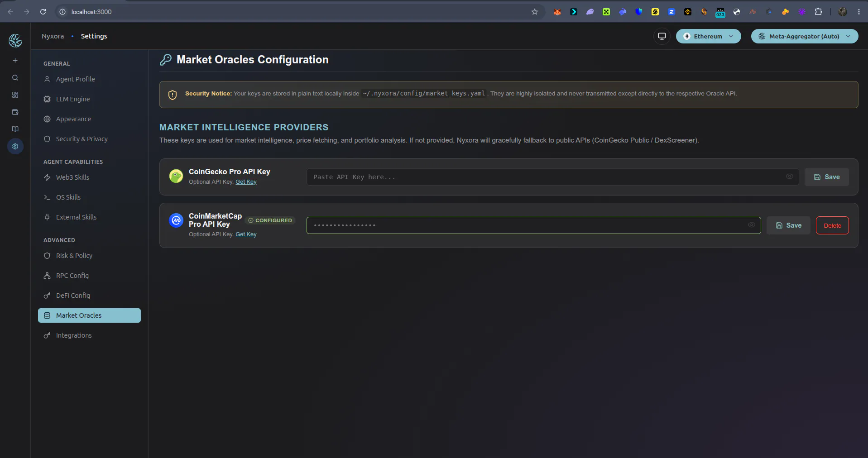Screen dimensions: 868x458
Task: Open Security & Privacy settings
Action: (x=89, y=139)
